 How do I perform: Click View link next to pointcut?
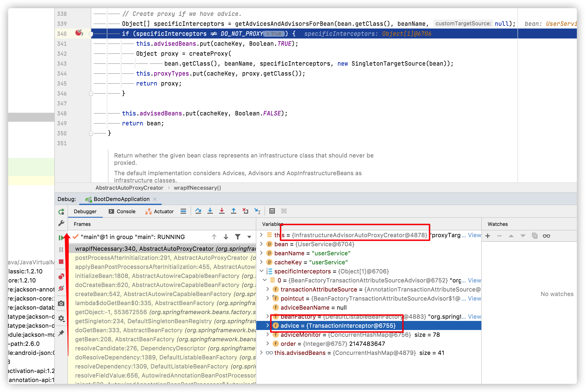474,299
